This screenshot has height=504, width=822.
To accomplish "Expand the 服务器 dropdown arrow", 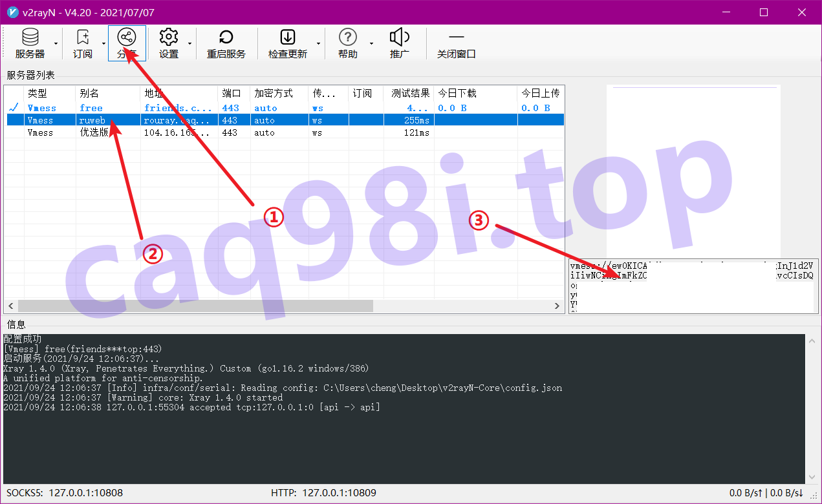I will coord(56,44).
